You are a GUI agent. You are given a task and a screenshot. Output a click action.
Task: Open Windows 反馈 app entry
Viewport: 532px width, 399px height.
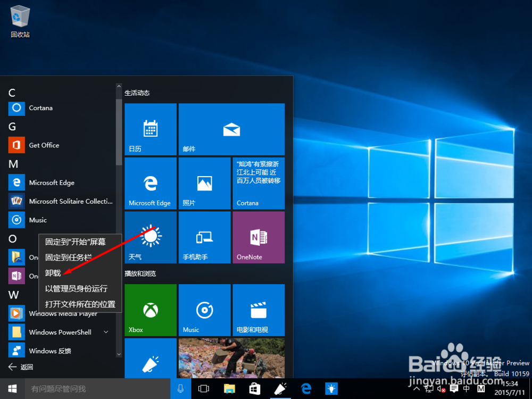[61, 351]
